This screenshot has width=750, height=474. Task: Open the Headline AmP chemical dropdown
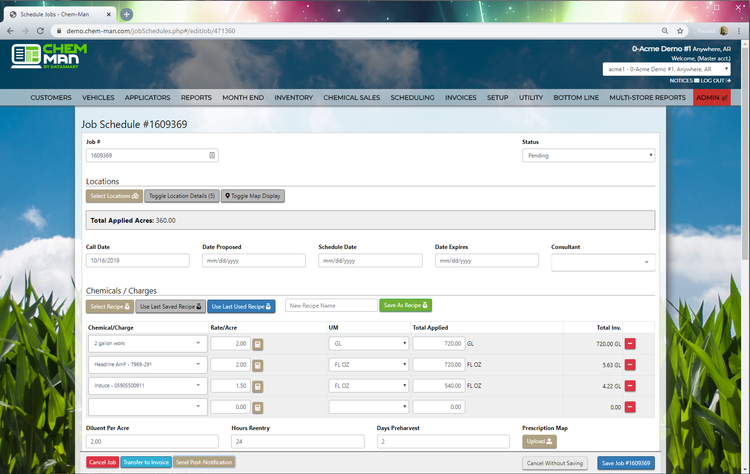[x=148, y=364]
